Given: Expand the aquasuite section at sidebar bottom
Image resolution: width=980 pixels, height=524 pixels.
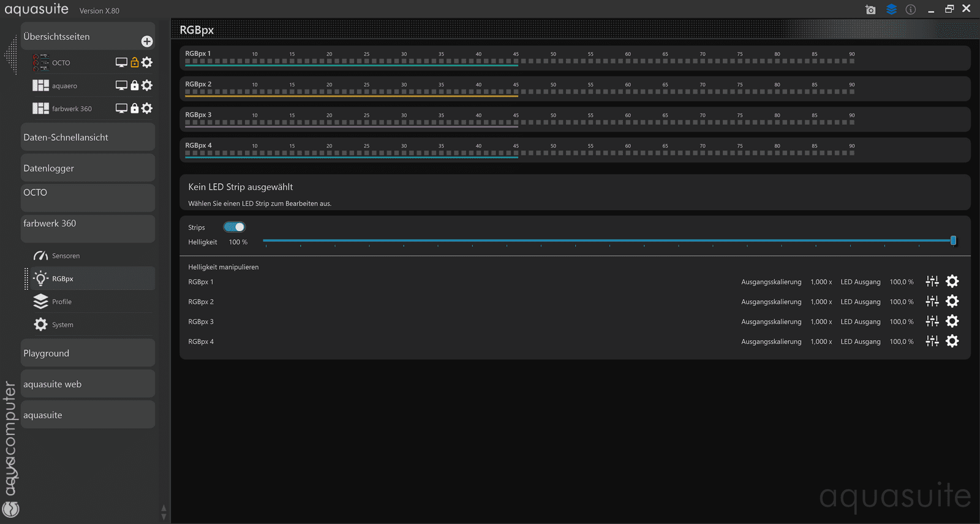Looking at the screenshot, I should 88,414.
